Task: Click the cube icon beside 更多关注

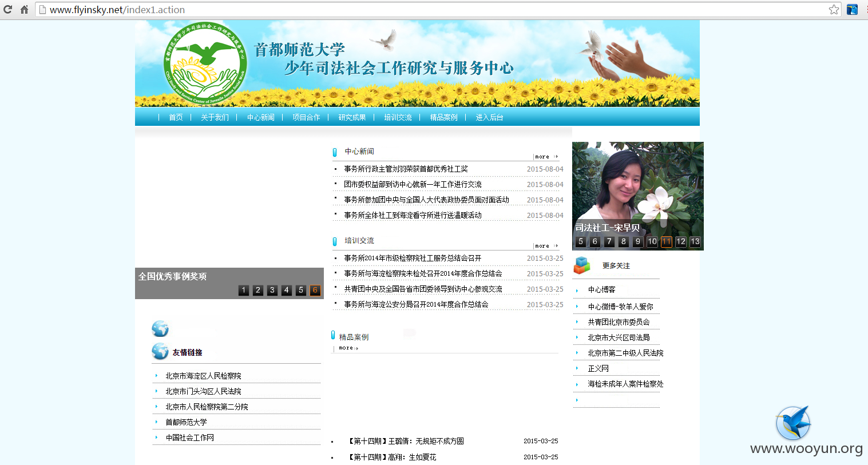Action: coord(582,265)
